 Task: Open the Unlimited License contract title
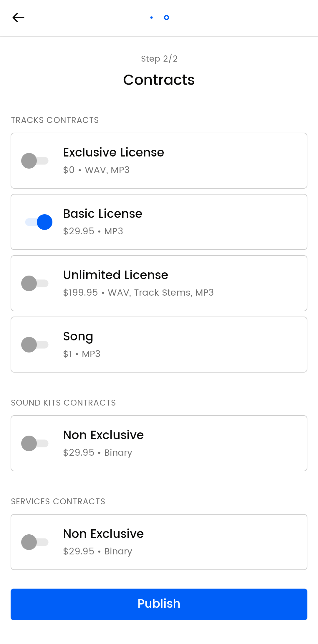(x=115, y=275)
